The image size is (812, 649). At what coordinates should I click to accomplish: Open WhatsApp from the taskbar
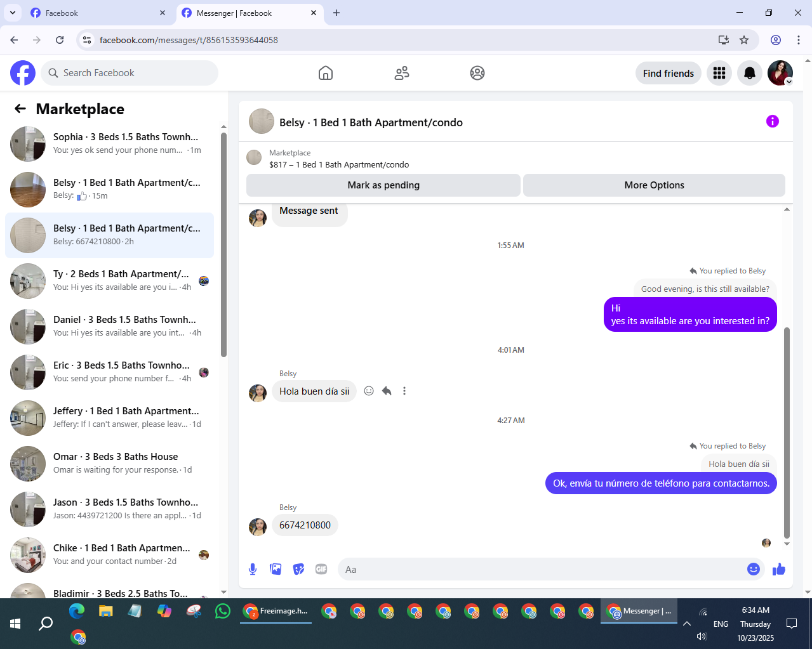click(x=222, y=611)
